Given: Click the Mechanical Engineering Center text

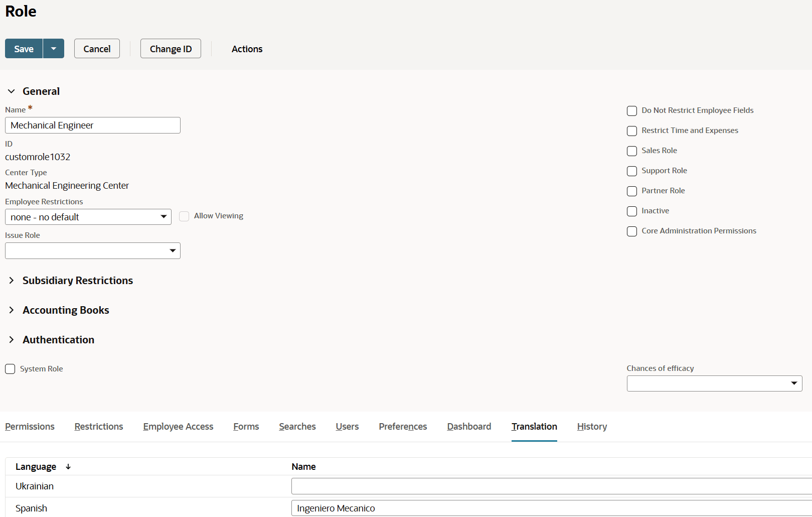Looking at the screenshot, I should (x=67, y=185).
